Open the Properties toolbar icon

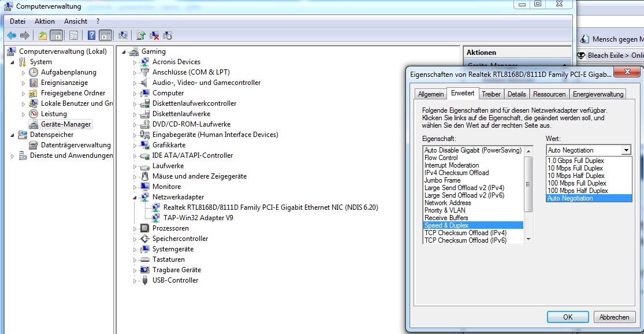[x=73, y=36]
